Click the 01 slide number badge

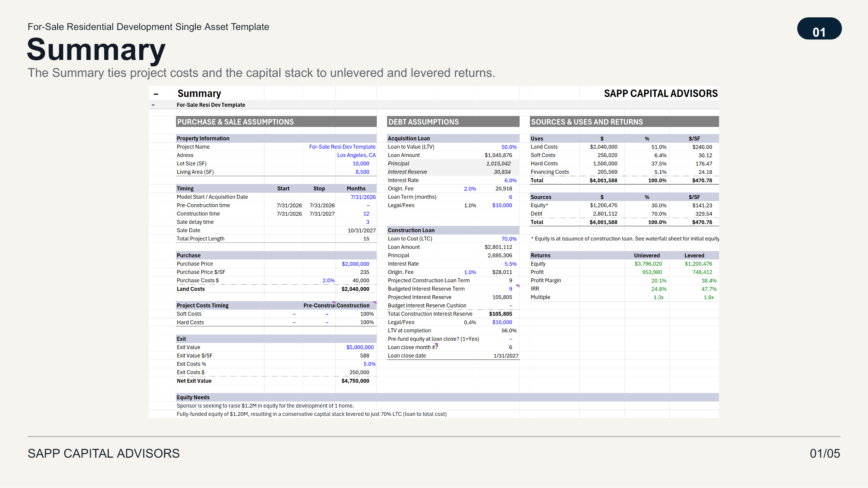pyautogui.click(x=819, y=29)
